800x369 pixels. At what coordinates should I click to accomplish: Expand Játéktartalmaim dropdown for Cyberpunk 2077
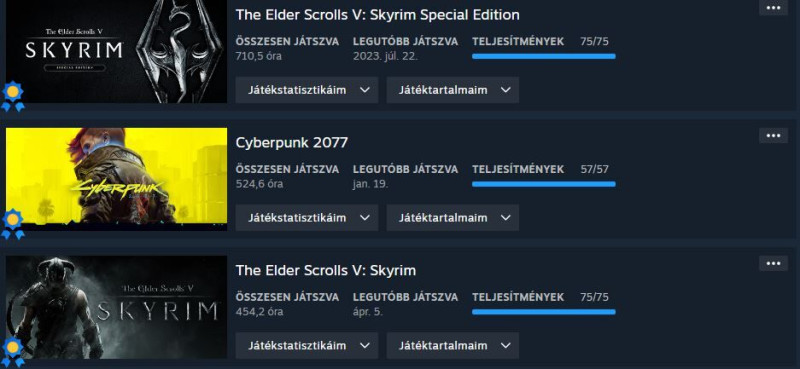pyautogui.click(x=453, y=218)
